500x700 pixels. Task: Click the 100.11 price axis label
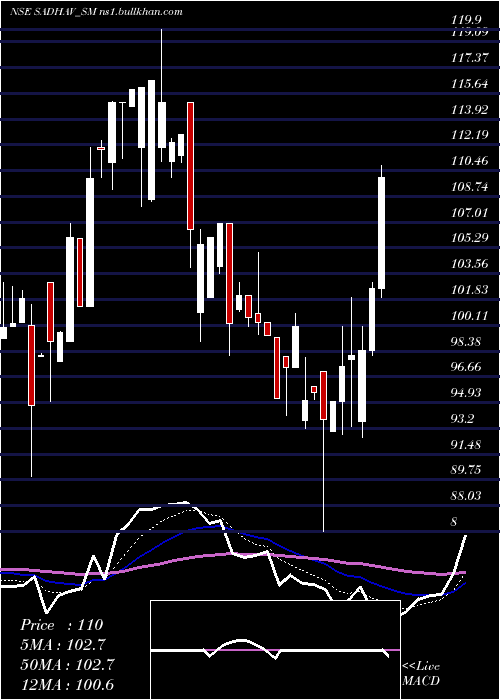469,316
